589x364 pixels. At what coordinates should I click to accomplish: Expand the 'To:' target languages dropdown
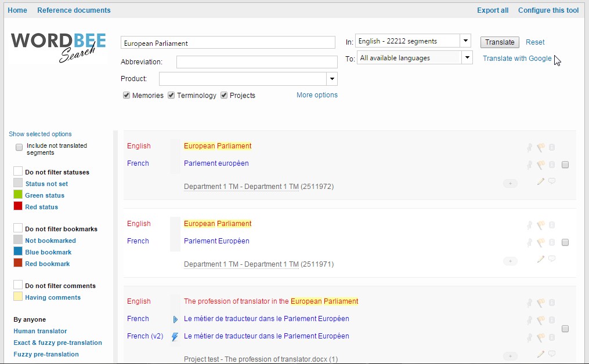(467, 58)
